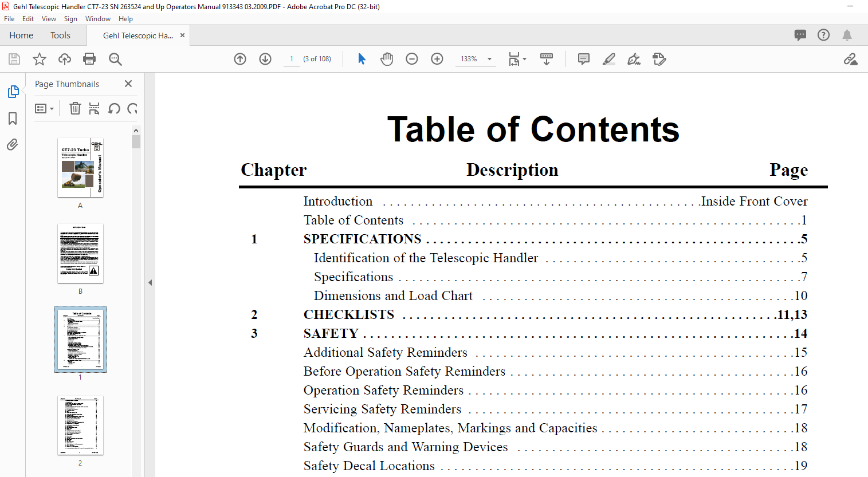Open Page Thumbnails sidebar icon
The image size is (868, 477).
coord(13,92)
